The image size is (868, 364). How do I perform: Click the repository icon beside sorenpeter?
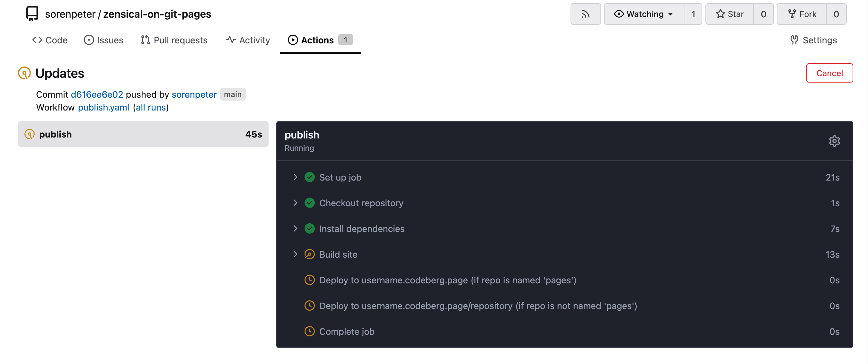tap(32, 14)
